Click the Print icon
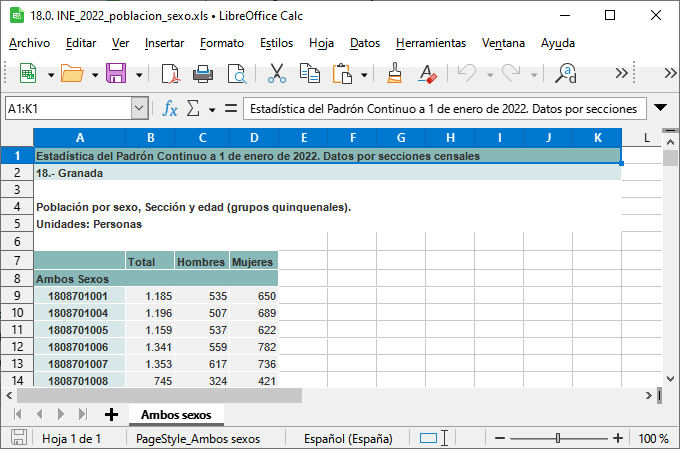 click(203, 73)
